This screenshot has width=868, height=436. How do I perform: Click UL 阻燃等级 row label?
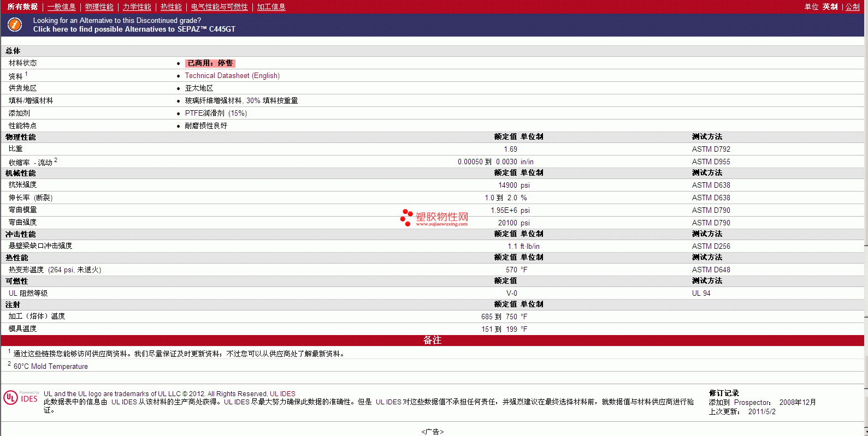tap(28, 294)
